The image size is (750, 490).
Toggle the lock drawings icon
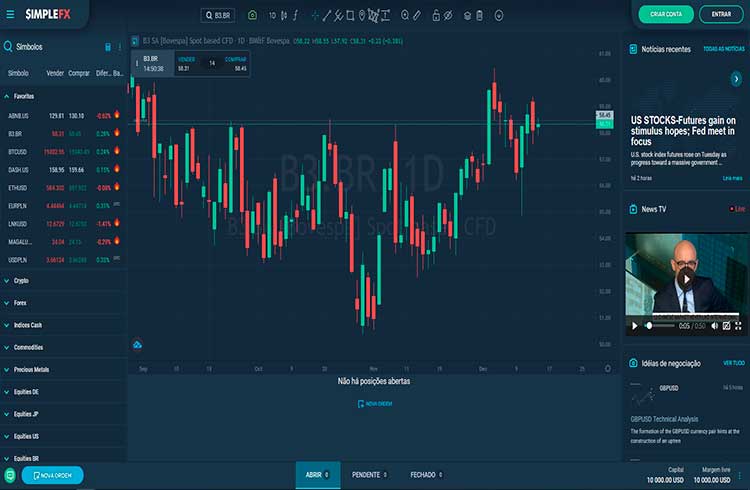[436, 15]
